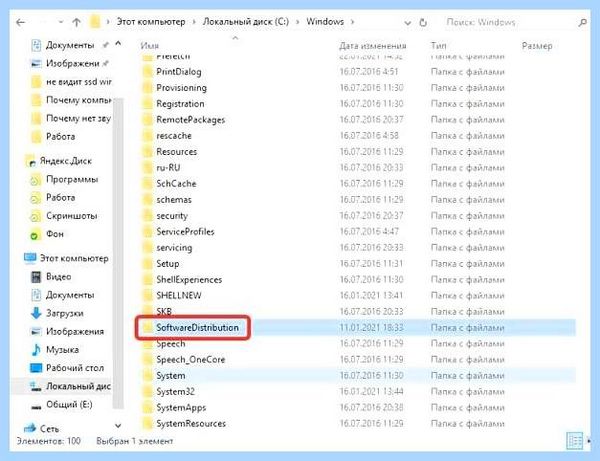Select the SKB folder
Screen dimensions: 600x461
tap(164, 312)
